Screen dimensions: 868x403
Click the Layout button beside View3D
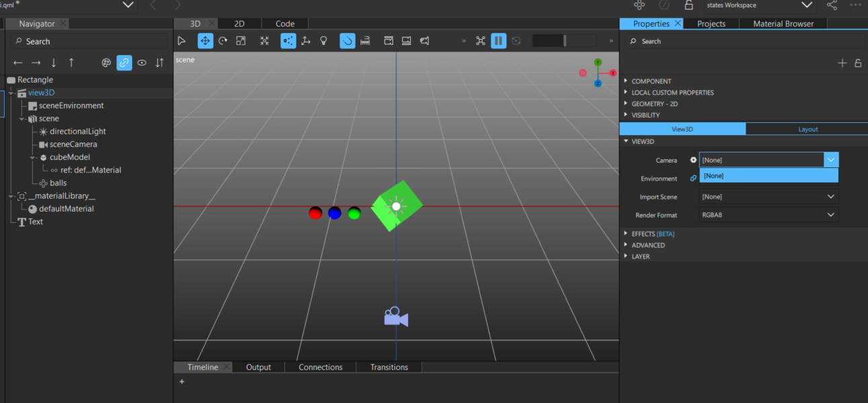point(807,129)
